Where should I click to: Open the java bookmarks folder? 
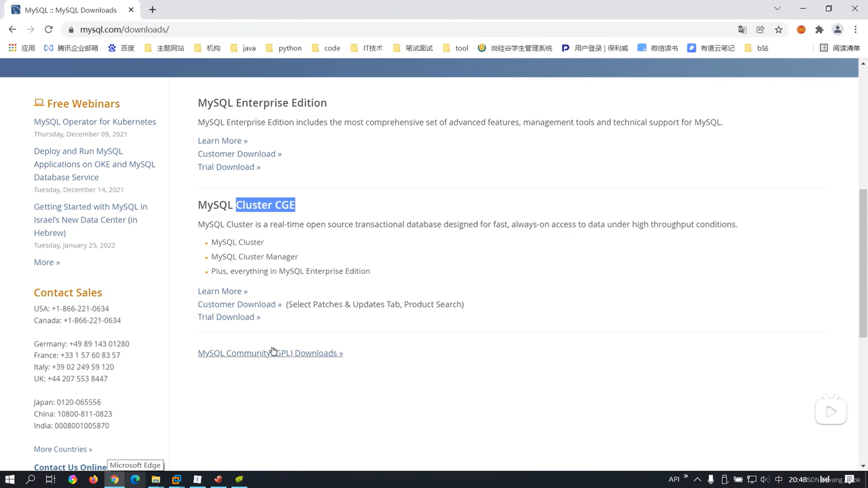(x=243, y=48)
